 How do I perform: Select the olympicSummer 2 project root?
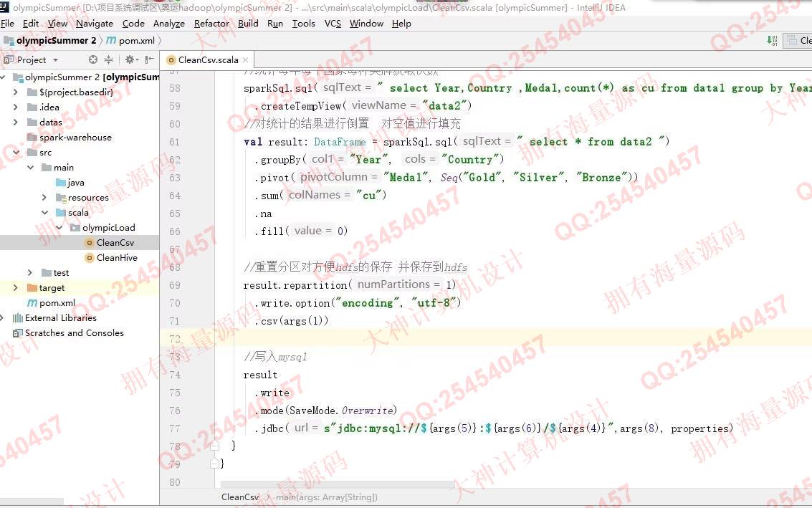tap(92, 77)
